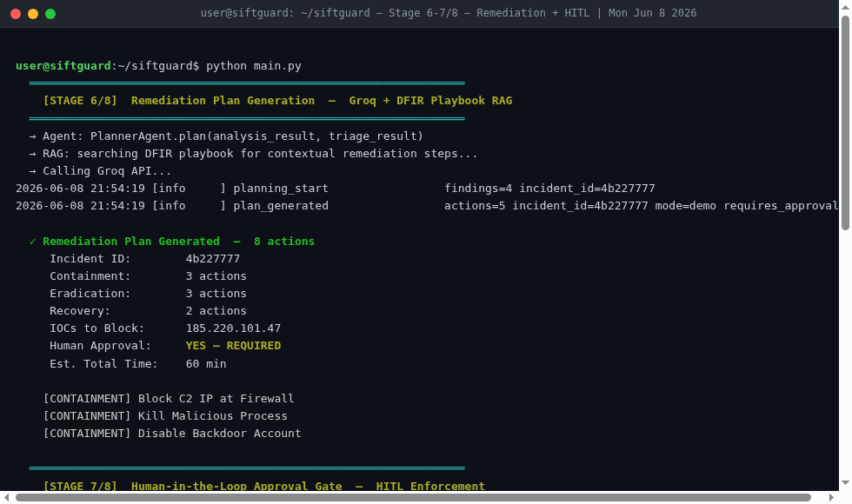Click the 'IOCs to Block:' label
This screenshot has height=504, width=852.
pos(97,328)
